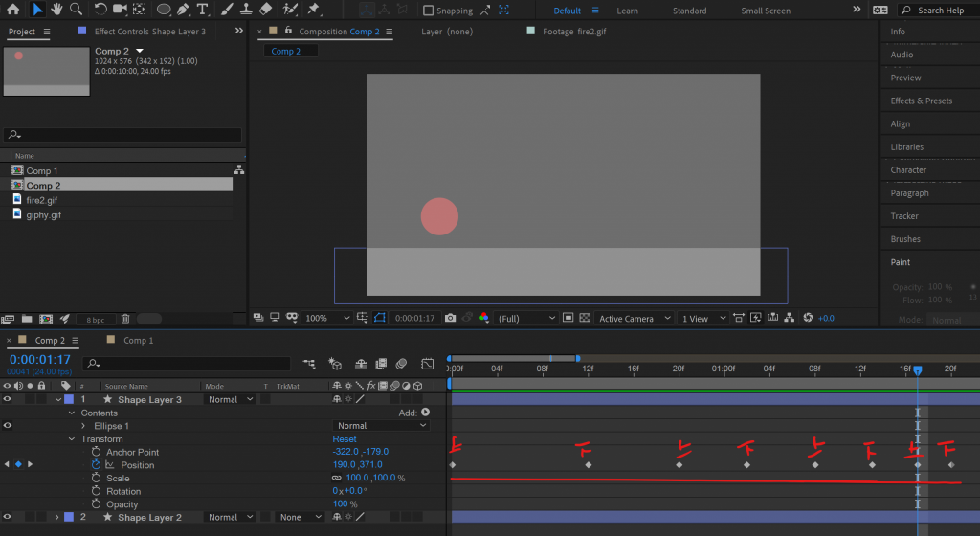
Task: Pick the Horizontal Type tool
Action: [x=203, y=10]
